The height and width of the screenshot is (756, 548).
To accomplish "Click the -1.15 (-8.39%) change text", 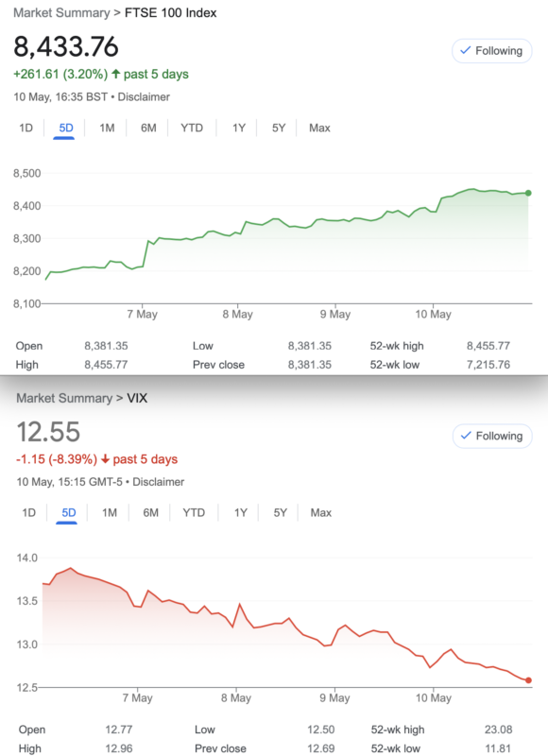I will pyautogui.click(x=57, y=459).
